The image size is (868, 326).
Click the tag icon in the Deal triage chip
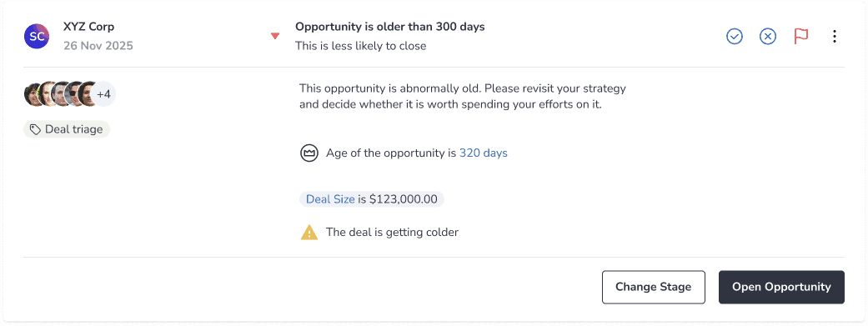click(35, 129)
